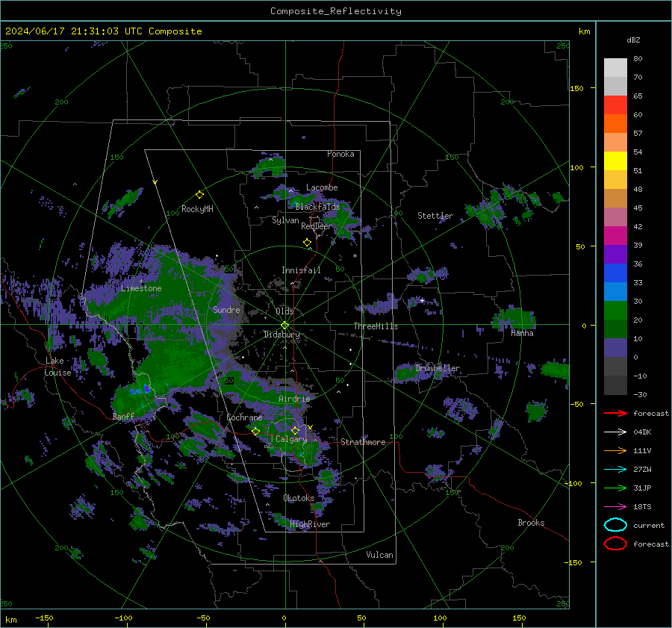Screen dimensions: 672x628
Task: Pick the 51-54 dBZ yellow swatch
Action: tap(615, 161)
